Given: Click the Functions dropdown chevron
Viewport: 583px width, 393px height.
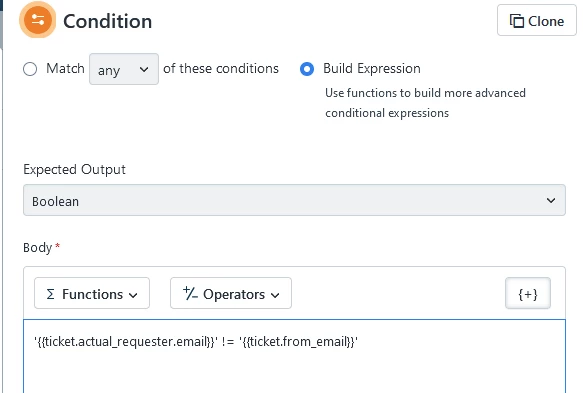Looking at the screenshot, I should [x=133, y=295].
